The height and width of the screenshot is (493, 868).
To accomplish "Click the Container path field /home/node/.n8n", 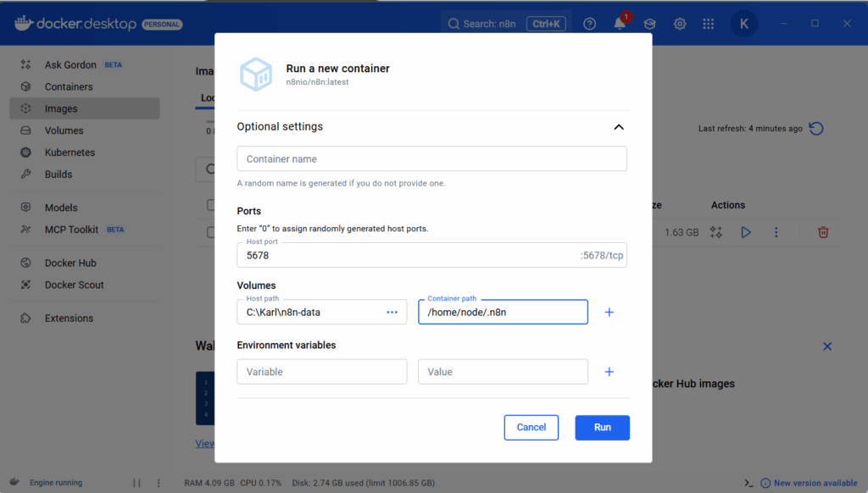I will [x=503, y=312].
